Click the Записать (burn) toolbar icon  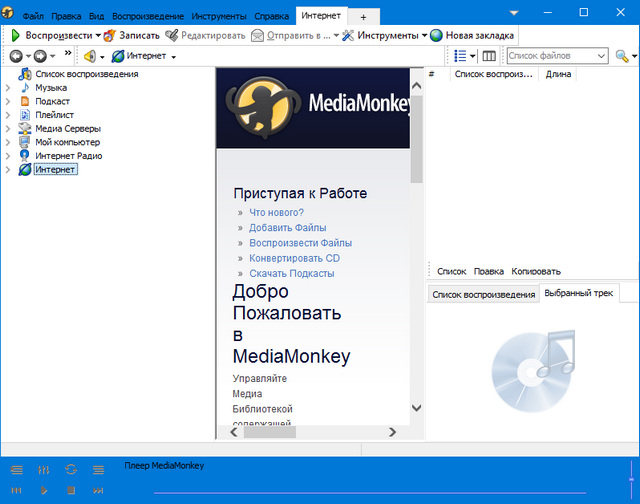point(110,35)
